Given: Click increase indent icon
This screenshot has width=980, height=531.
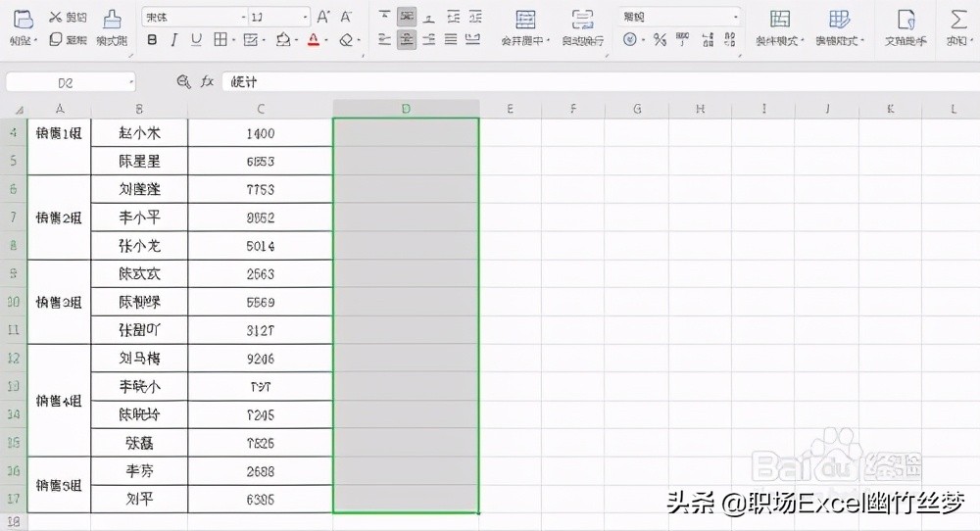Looking at the screenshot, I should click(x=475, y=17).
